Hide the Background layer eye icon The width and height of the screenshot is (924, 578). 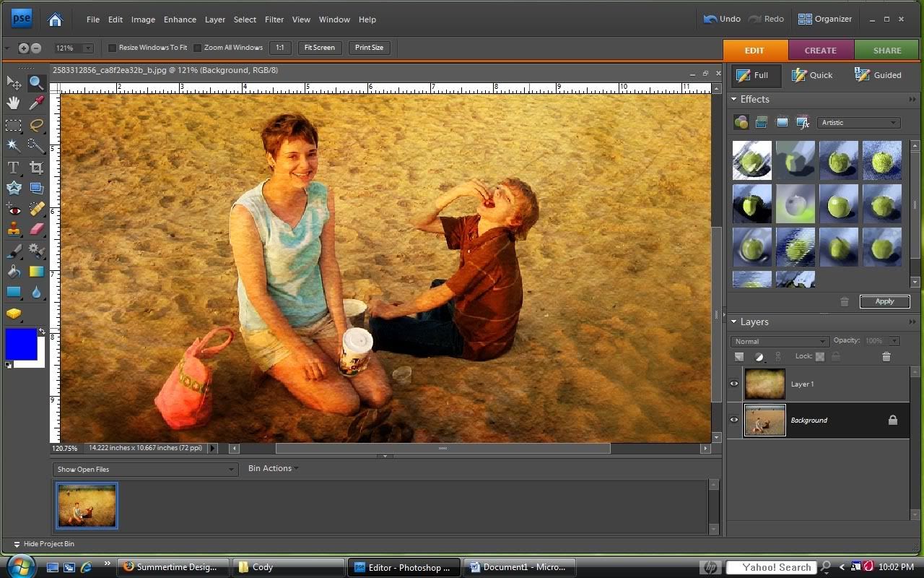point(734,420)
